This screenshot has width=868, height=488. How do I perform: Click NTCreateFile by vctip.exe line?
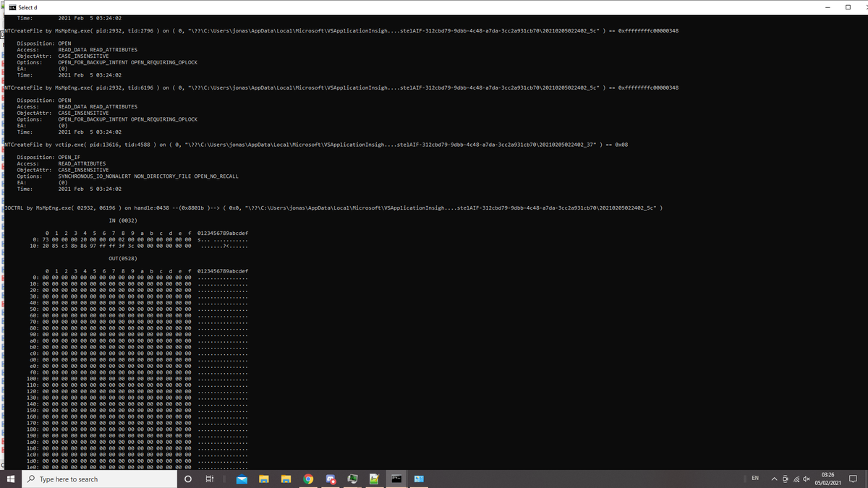click(x=316, y=145)
